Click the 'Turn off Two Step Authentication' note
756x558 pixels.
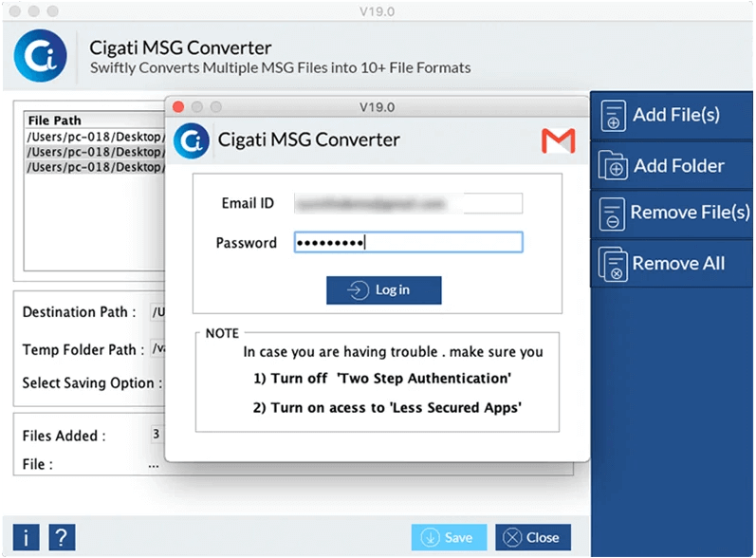382,378
